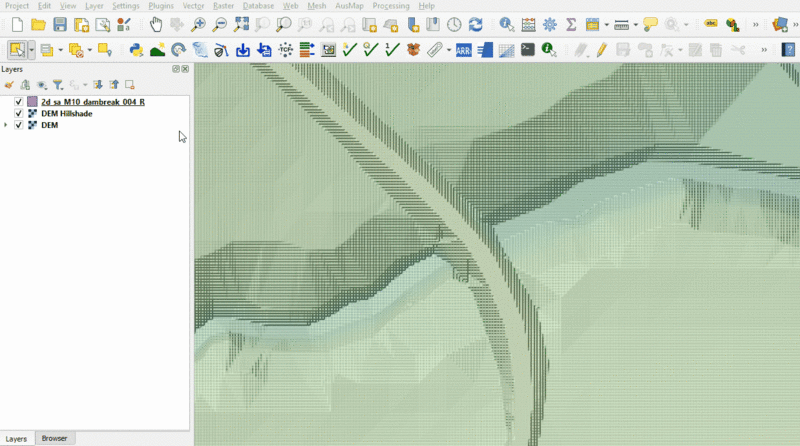Switch to the Browser tab
This screenshot has height=446, width=800.
[x=54, y=438]
